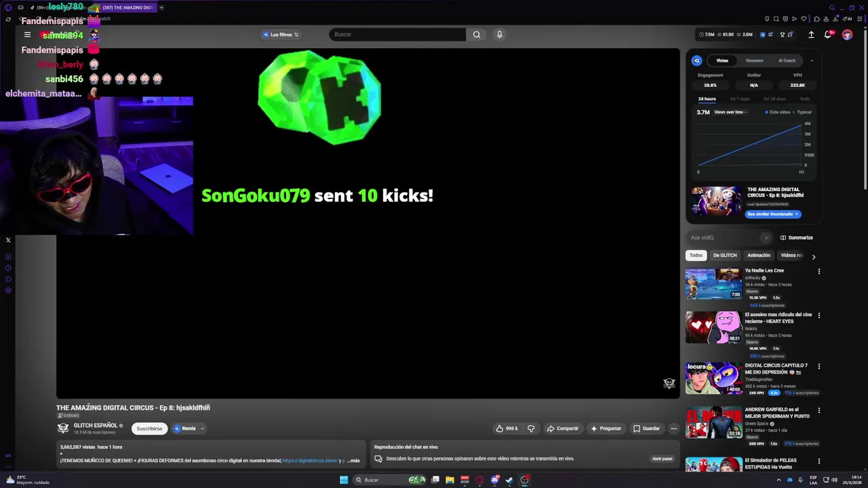Open the digitalcircus.store link
Screen dimensions: 868x488
click(310, 461)
